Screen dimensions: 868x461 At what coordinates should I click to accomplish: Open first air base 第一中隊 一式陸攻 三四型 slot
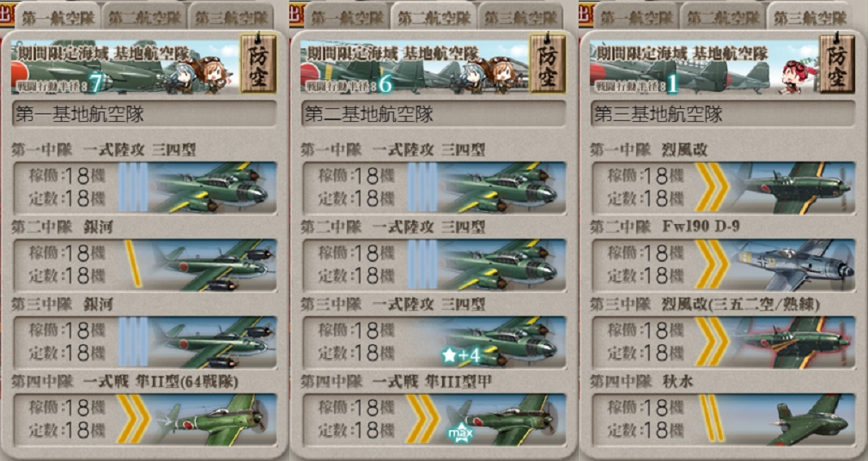144,188
